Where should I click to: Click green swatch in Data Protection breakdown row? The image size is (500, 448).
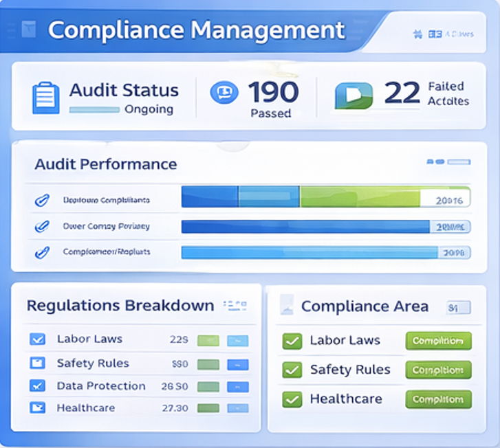(x=208, y=387)
